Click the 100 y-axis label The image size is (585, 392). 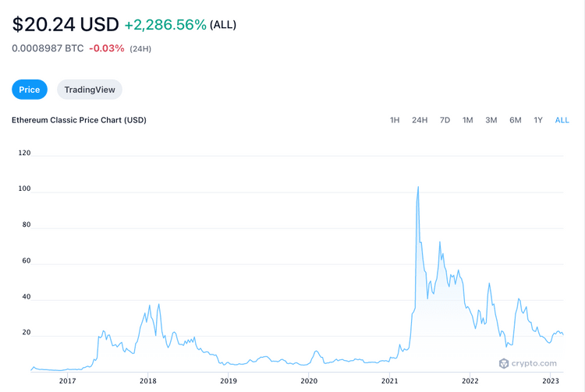pyautogui.click(x=25, y=189)
